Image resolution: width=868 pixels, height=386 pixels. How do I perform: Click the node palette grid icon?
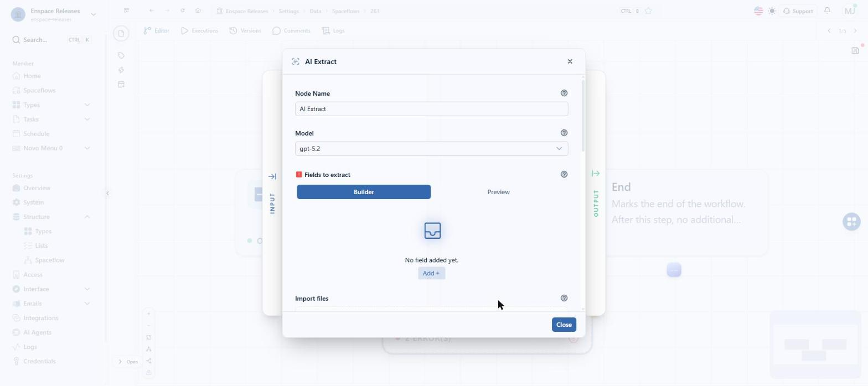pyautogui.click(x=851, y=222)
